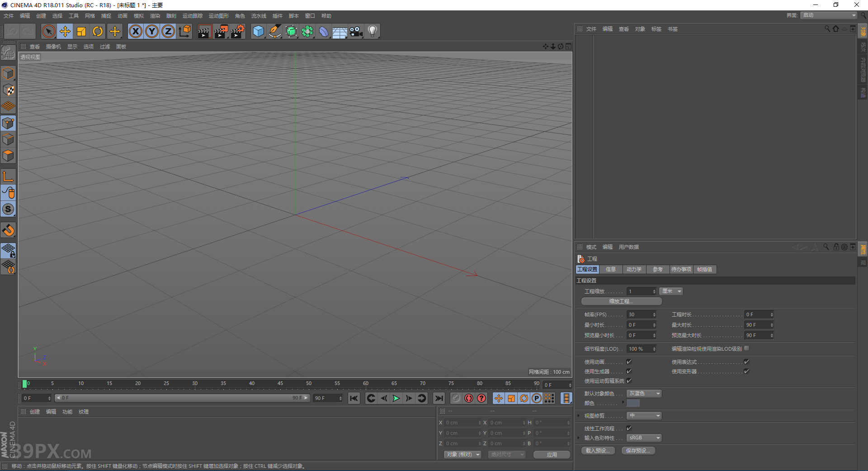Select the Move tool
868x471 pixels.
(x=65, y=31)
